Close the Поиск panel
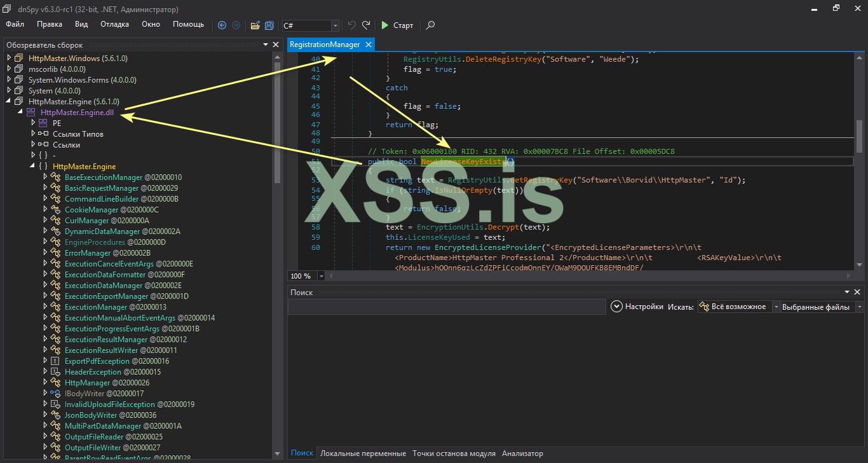The width and height of the screenshot is (868, 463). click(x=858, y=292)
